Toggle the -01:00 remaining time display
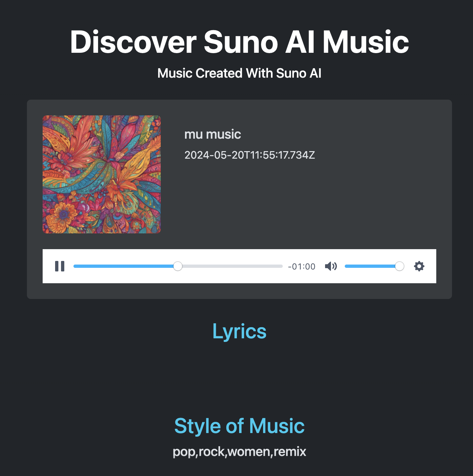Viewport: 473px width, 476px height. (301, 267)
